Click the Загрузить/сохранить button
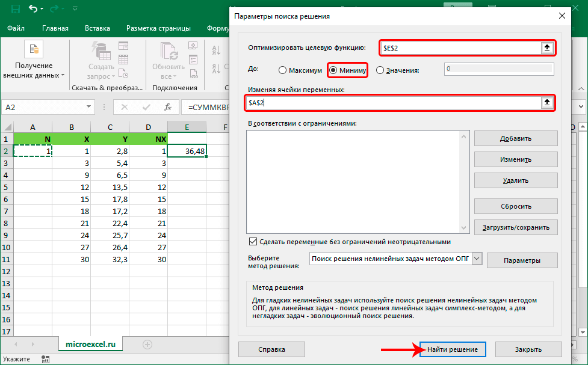This screenshot has height=365, width=588. [516, 227]
